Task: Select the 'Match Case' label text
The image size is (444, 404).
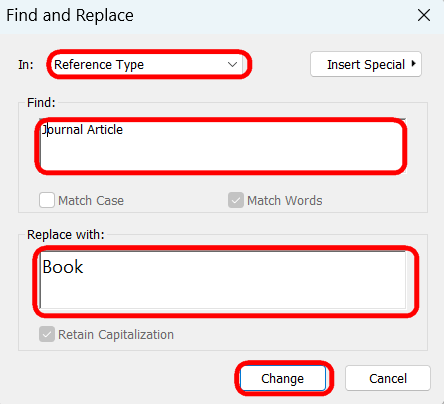Action: coord(91,201)
